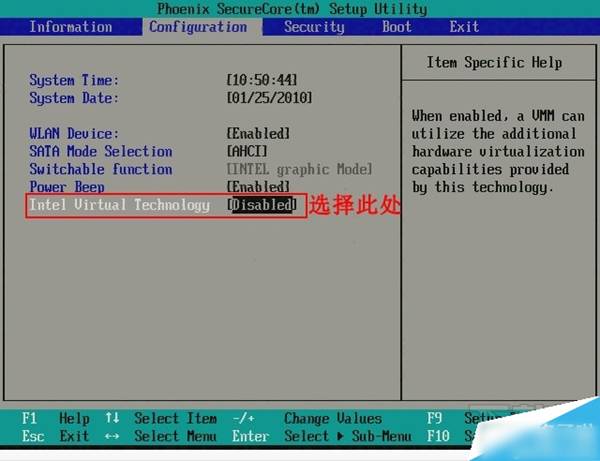
Task: Click the SATA Mode Selection label
Action: 101,152
